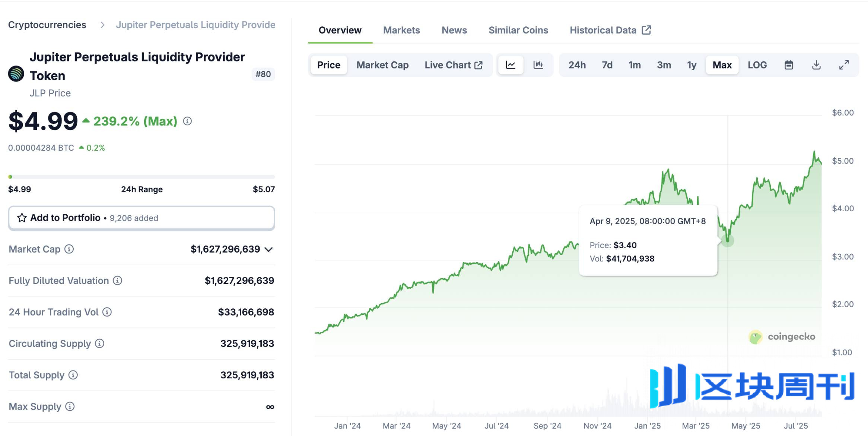868x436 pixels.
Task: Click the Jan '25 axis label
Action: tap(648, 426)
